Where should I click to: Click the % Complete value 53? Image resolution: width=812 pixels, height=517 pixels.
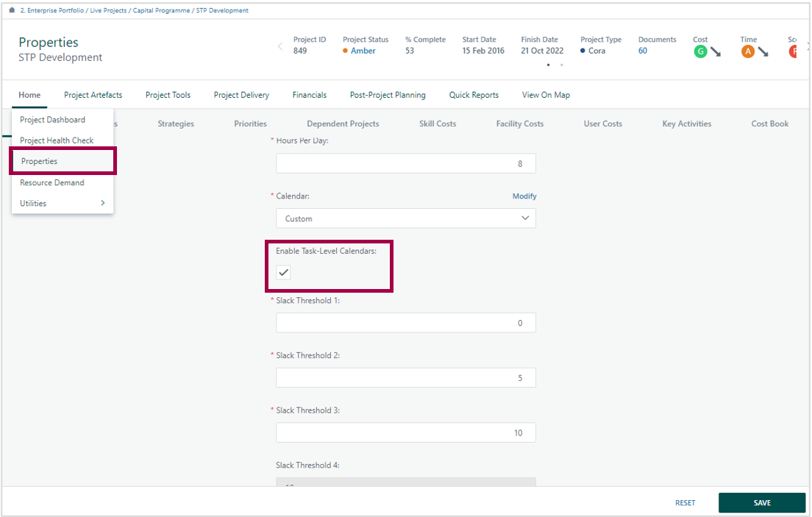pyautogui.click(x=410, y=51)
